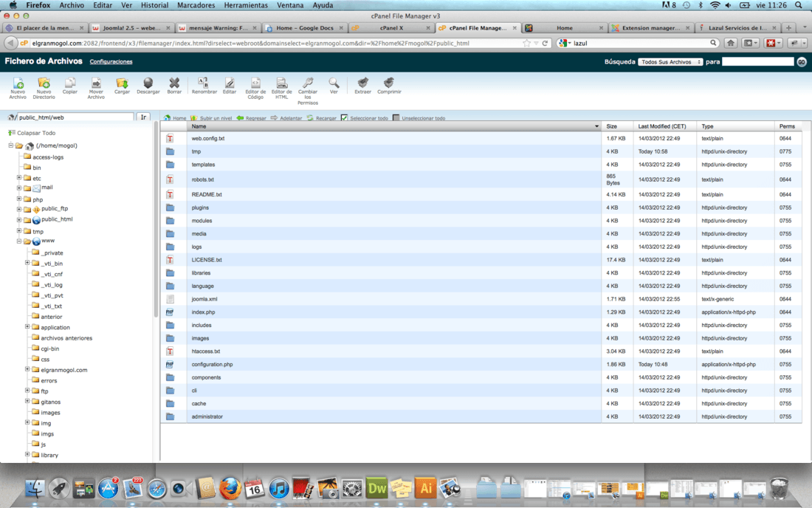812x508 pixels.
Task: Click the text file icon of robots.txt
Action: tap(170, 179)
